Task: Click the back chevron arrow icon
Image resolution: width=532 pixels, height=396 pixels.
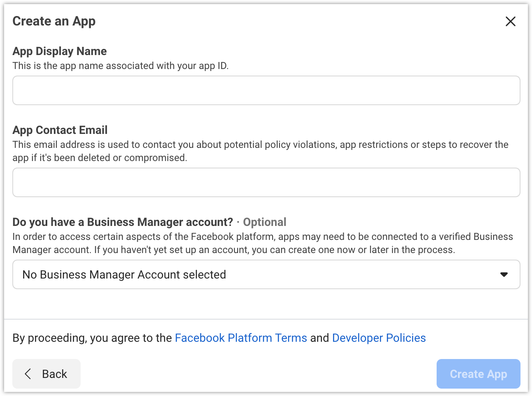Action: 28,374
